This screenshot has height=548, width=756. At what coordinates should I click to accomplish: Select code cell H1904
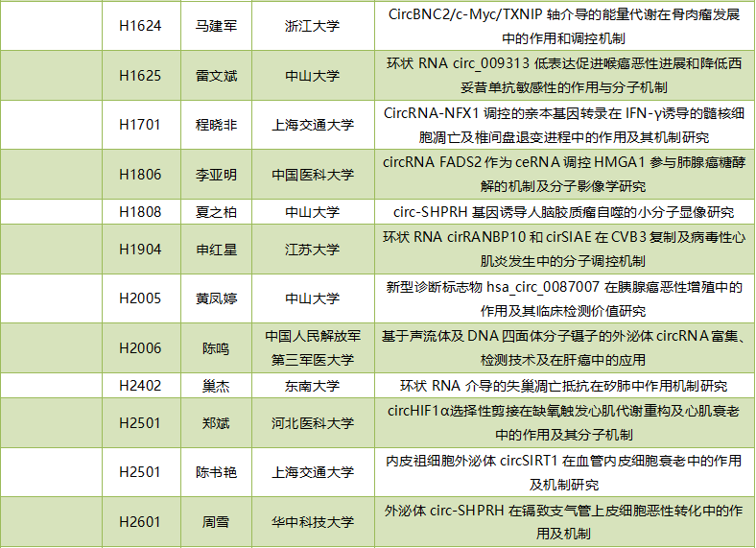click(x=140, y=250)
